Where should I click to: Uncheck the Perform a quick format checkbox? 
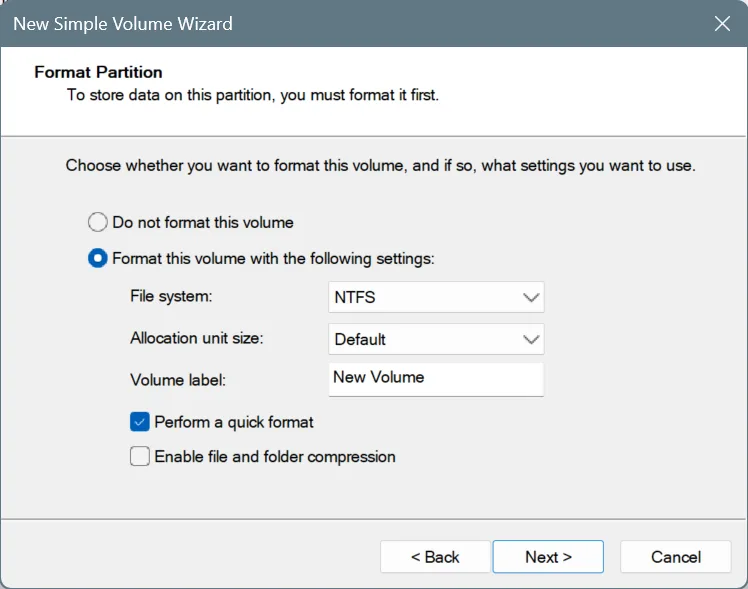click(x=139, y=422)
